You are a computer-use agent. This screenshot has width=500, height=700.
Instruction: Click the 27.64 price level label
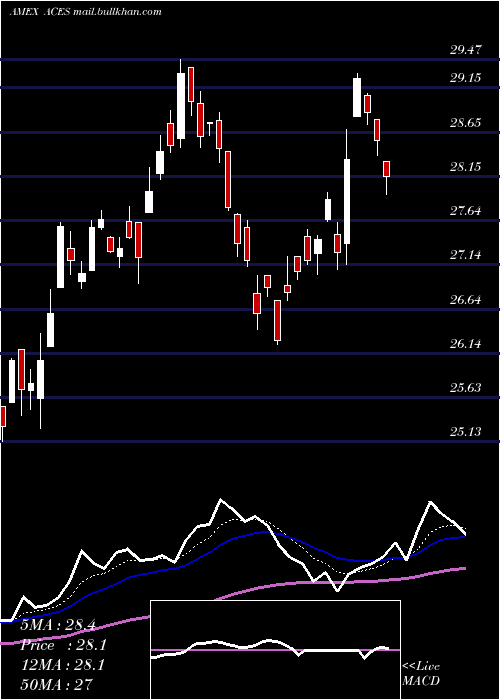[x=466, y=211]
